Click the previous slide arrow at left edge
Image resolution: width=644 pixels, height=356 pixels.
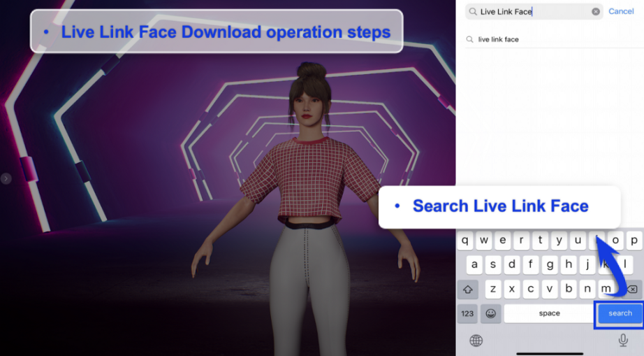pos(6,179)
